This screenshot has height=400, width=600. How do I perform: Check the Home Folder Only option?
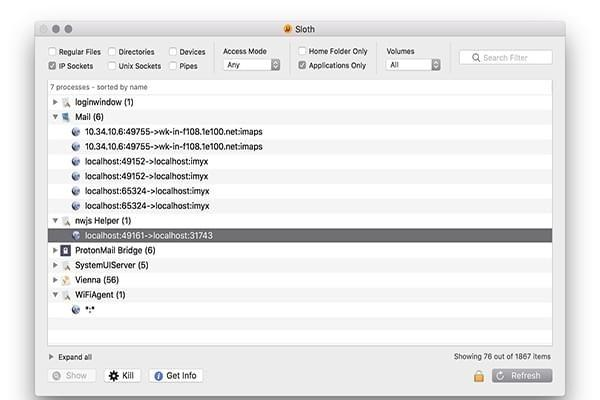(302, 51)
